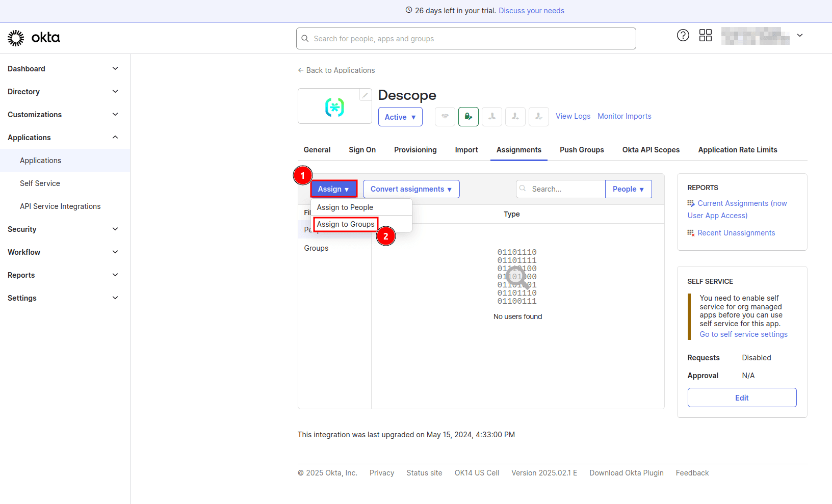Viewport: 832px width, 504px height.
Task: Click the apps grid icon near the avatar
Action: pyautogui.click(x=706, y=35)
